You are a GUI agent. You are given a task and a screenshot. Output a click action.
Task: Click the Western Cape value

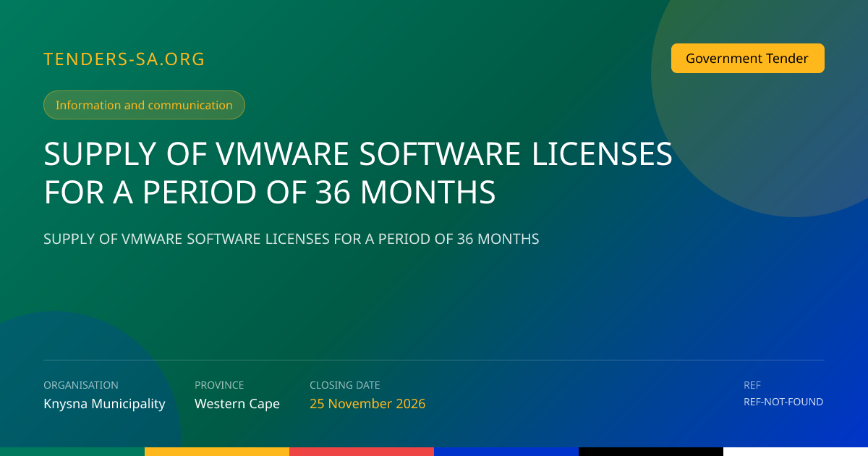[237, 404]
